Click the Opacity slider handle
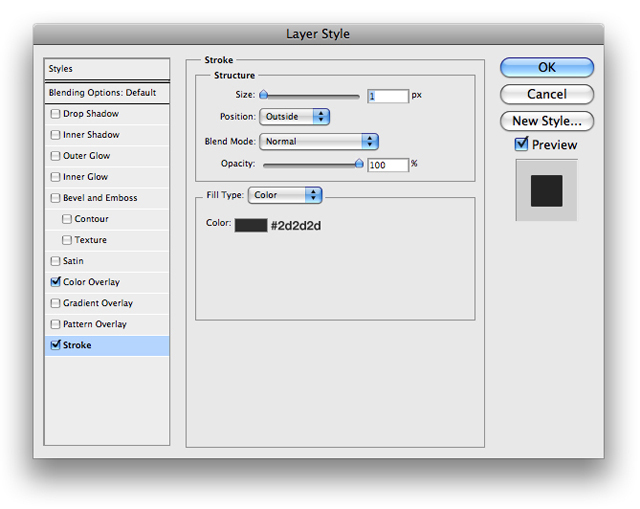 point(359,164)
